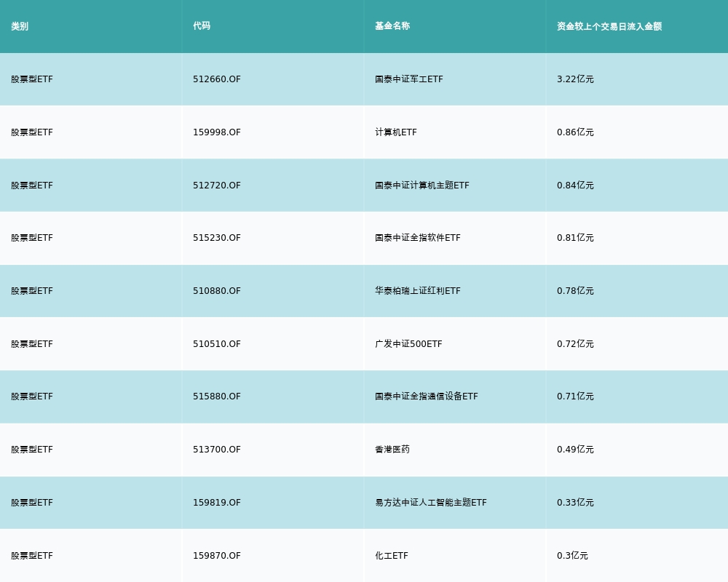Select fund name 化工ETF
The height and width of the screenshot is (582, 728).
392,556
